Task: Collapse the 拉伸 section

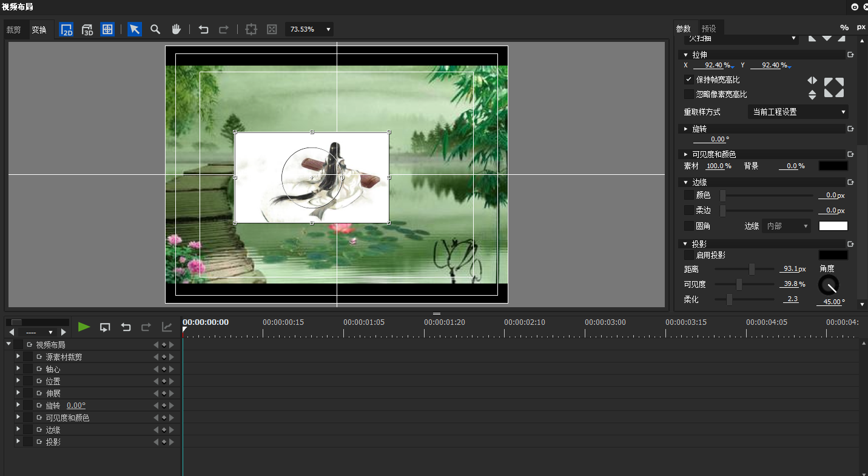Action: click(686, 55)
